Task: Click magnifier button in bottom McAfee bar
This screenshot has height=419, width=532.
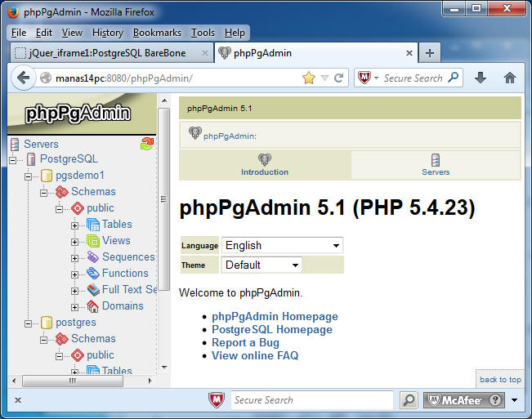Action: tap(409, 400)
